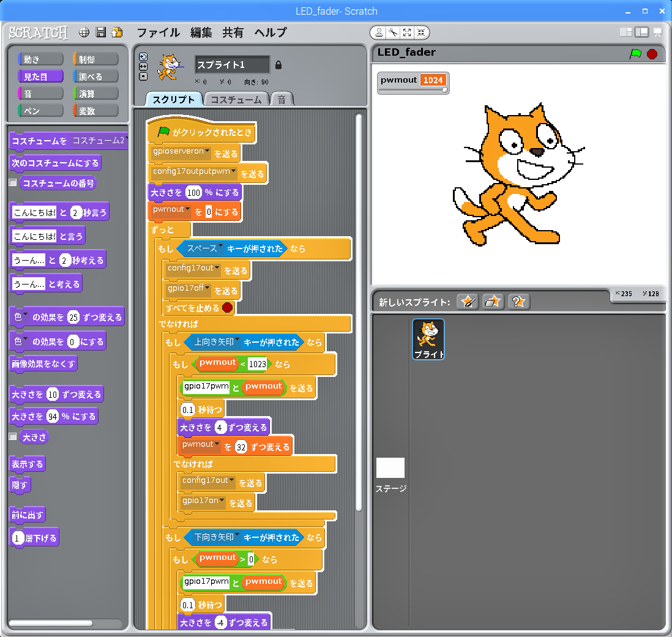Paint a new sprite
This screenshot has width=672, height=637.
468,302
